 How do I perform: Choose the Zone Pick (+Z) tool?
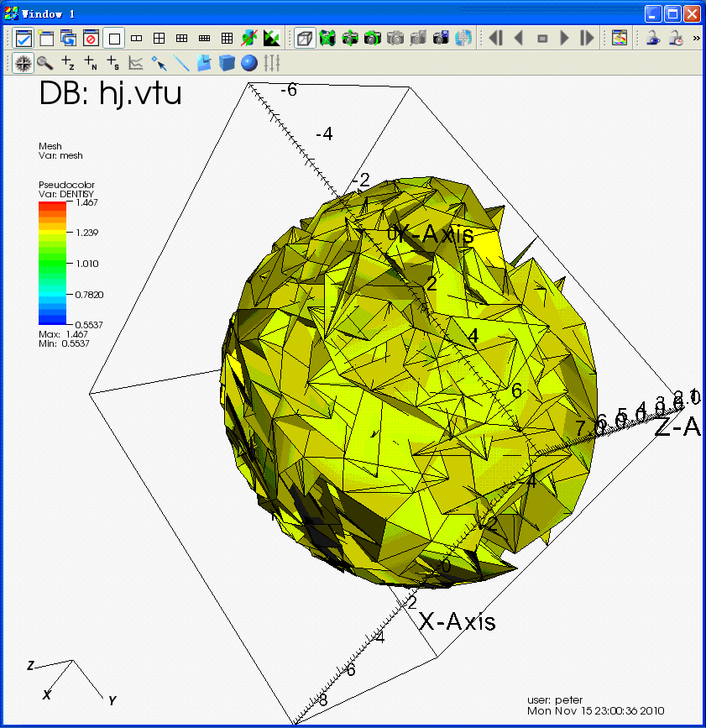click(68, 63)
